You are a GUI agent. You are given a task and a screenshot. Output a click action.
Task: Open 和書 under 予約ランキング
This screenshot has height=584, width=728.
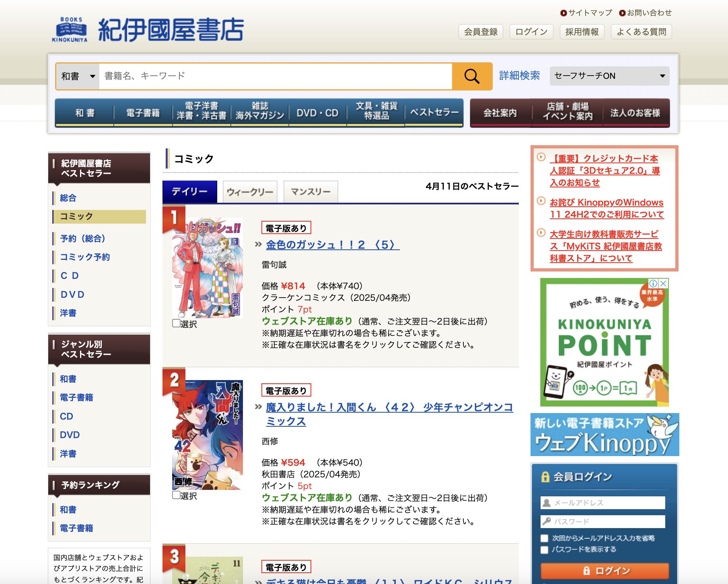pyautogui.click(x=68, y=510)
